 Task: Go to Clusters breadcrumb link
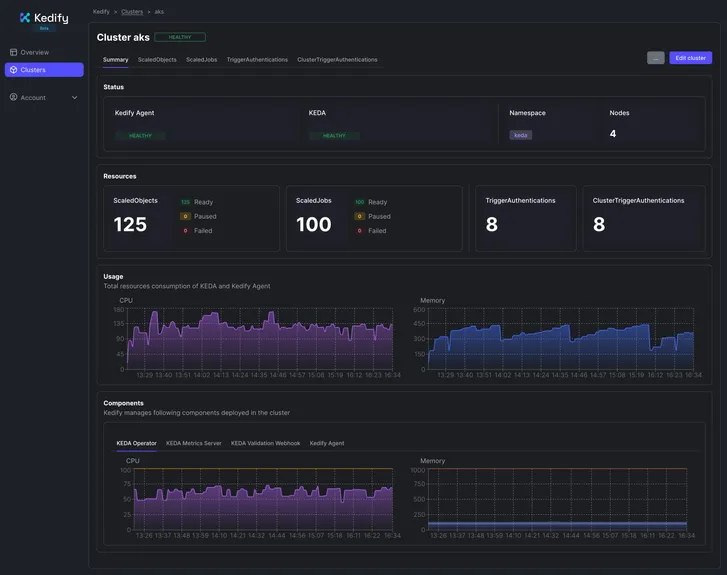click(132, 12)
